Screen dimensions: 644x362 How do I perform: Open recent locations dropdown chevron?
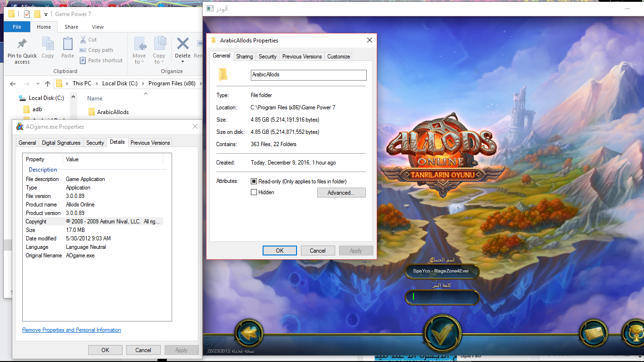pyautogui.click(x=37, y=84)
